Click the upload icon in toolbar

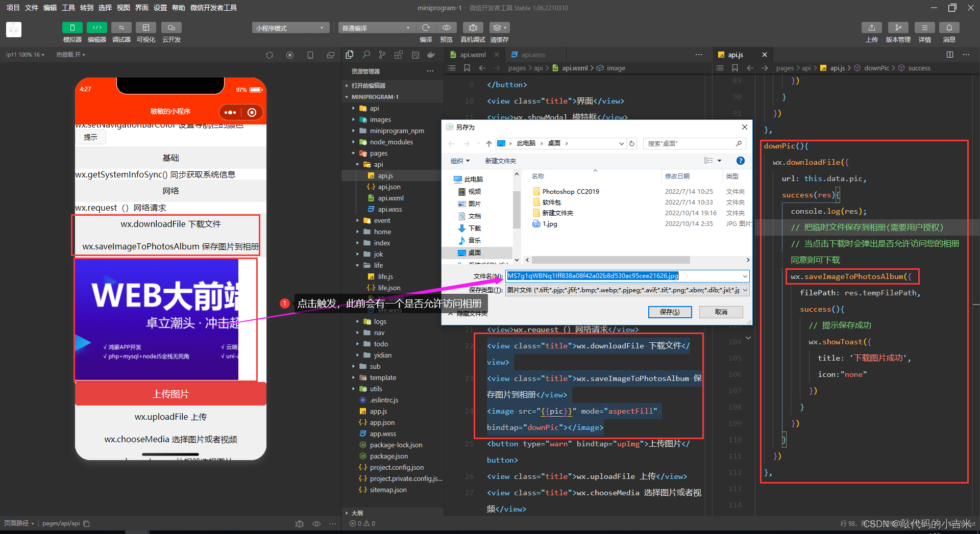(x=872, y=28)
